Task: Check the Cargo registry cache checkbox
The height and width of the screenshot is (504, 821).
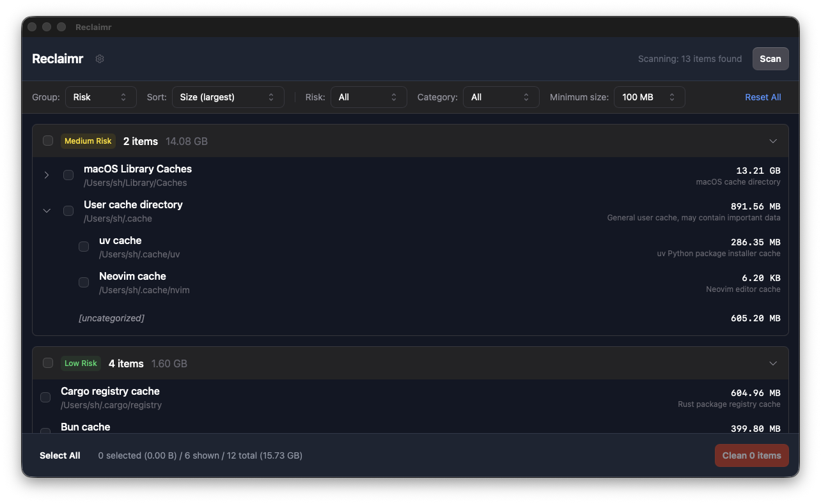Action: coord(45,397)
